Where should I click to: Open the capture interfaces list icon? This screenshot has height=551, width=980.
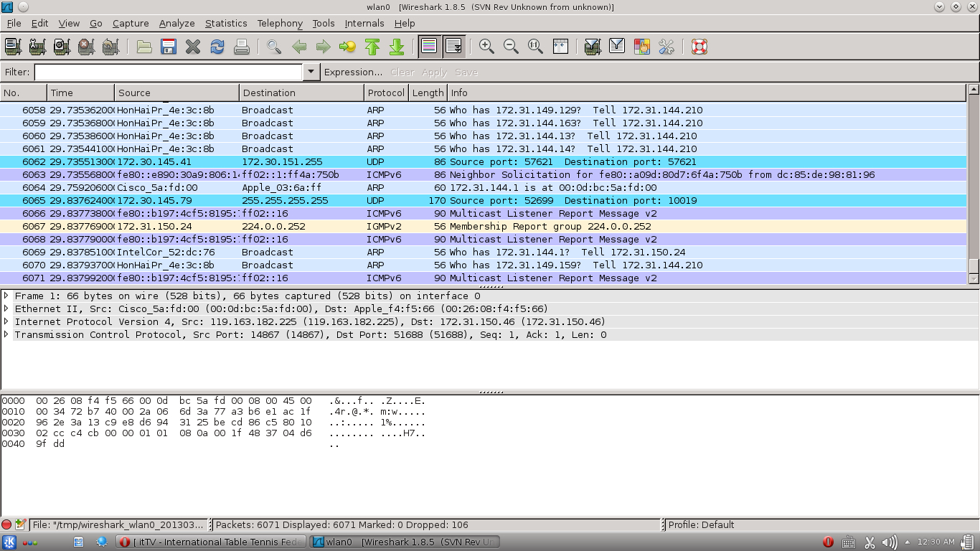(x=13, y=47)
